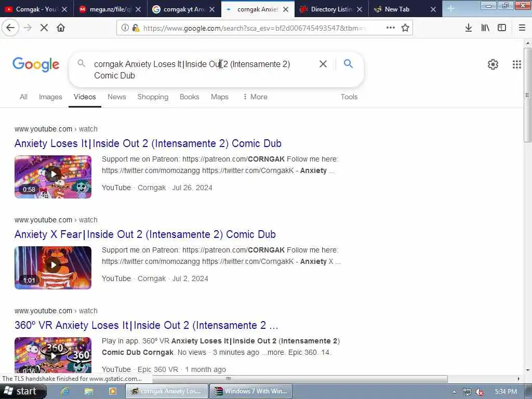
Task: Open 360° VR Anxiety Loses It result link
Action: [146, 325]
